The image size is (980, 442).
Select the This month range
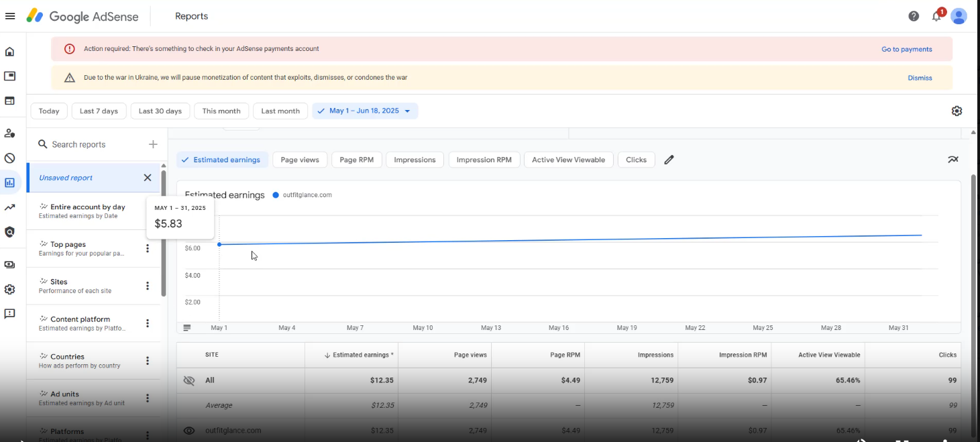(221, 111)
